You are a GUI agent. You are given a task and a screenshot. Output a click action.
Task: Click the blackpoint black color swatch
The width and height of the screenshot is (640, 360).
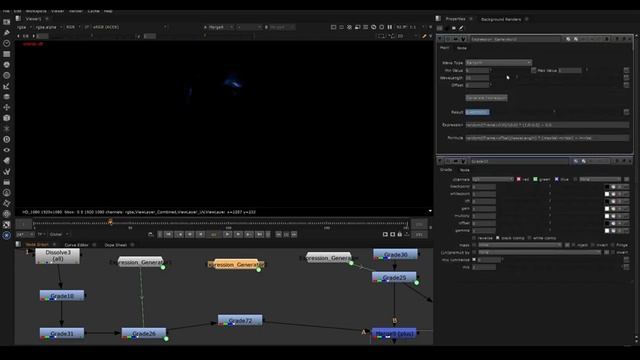(x=607, y=187)
